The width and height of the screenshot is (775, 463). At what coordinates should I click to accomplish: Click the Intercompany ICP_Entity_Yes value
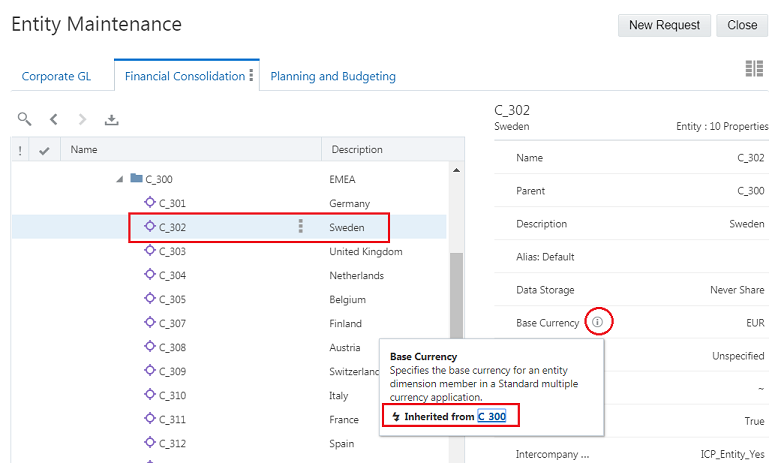[732, 454]
